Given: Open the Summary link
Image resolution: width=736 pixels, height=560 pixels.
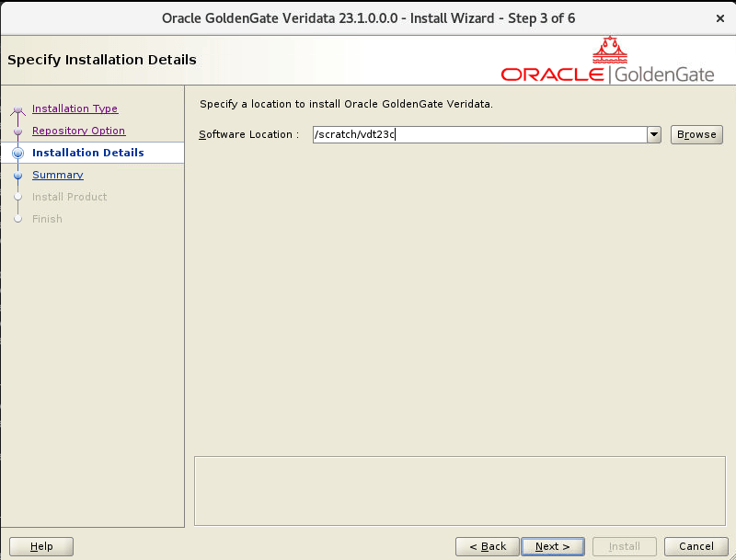Looking at the screenshot, I should (58, 175).
